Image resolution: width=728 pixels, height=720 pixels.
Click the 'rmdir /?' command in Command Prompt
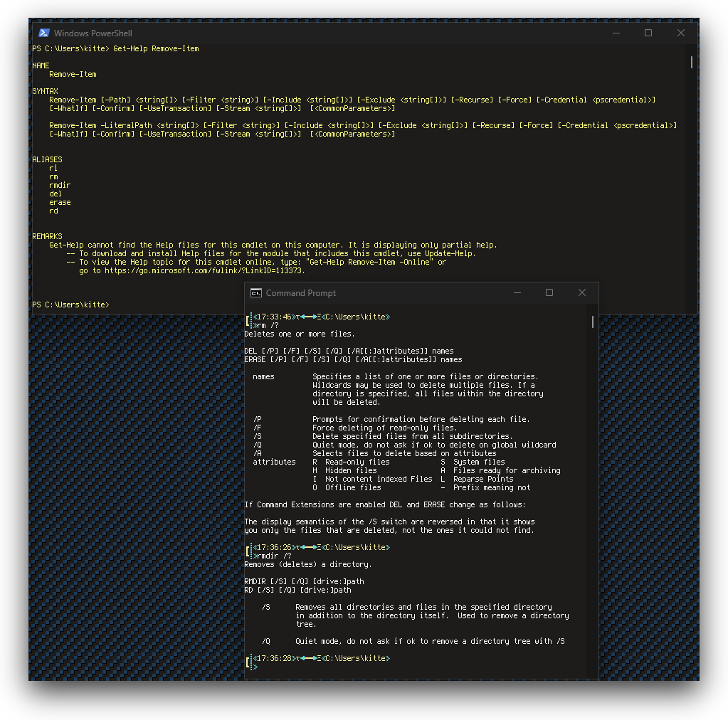275,556
